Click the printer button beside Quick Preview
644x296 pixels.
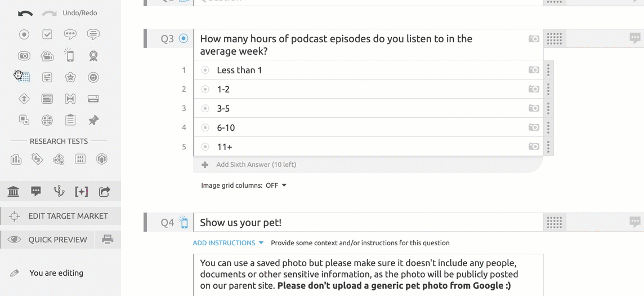pyautogui.click(x=107, y=240)
